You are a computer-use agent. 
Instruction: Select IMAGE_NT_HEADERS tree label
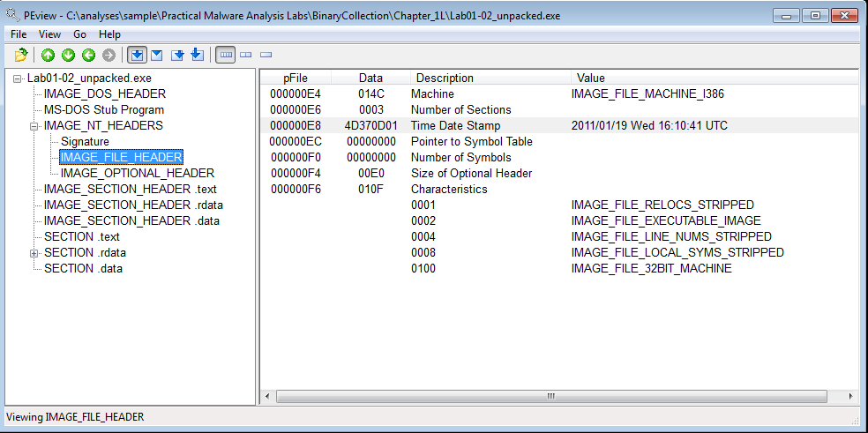(103, 126)
